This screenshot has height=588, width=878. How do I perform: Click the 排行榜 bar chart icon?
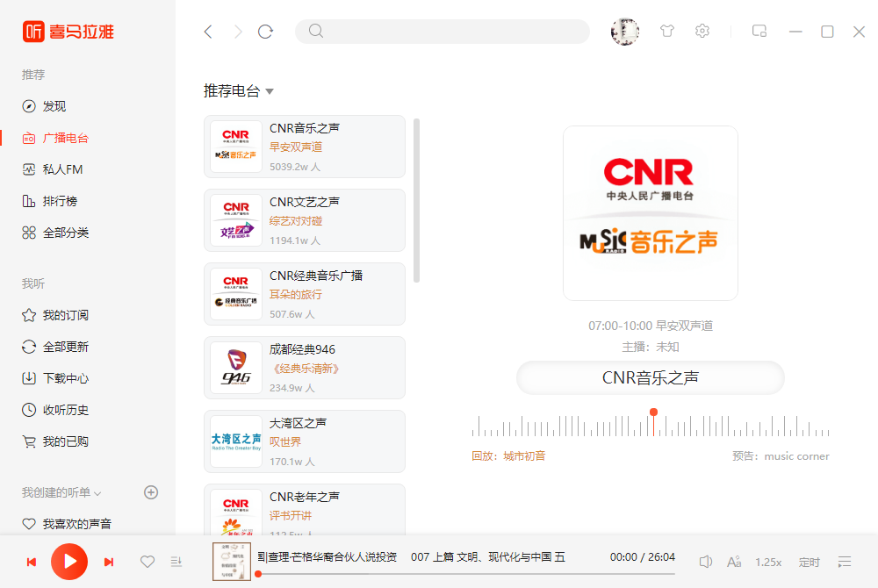click(29, 201)
